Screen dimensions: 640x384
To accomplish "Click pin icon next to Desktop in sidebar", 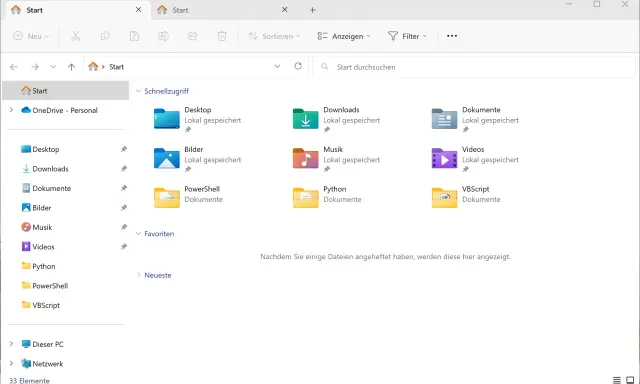I will 124,149.
